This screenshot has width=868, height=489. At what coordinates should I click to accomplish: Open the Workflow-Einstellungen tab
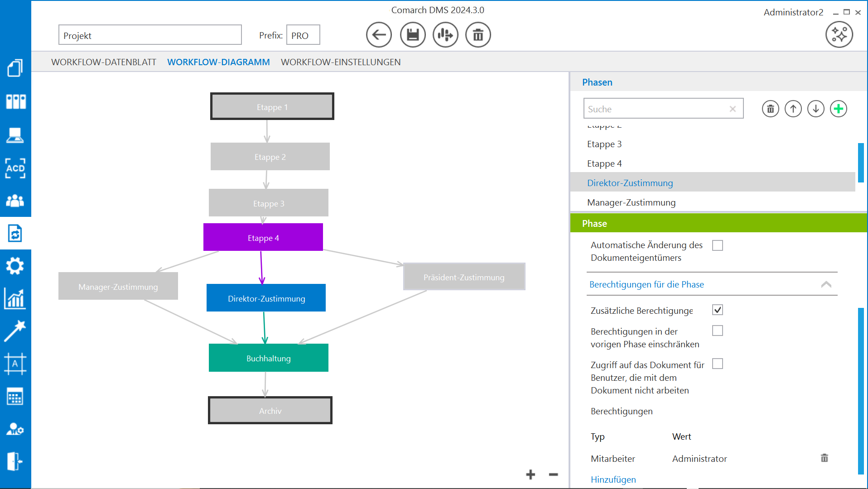[341, 62]
